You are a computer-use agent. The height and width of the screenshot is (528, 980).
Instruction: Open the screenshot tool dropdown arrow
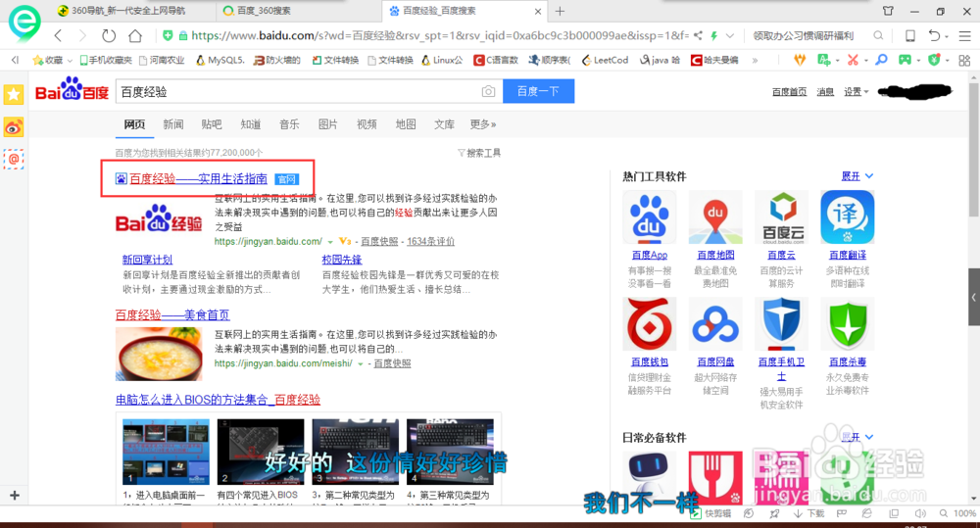(865, 61)
